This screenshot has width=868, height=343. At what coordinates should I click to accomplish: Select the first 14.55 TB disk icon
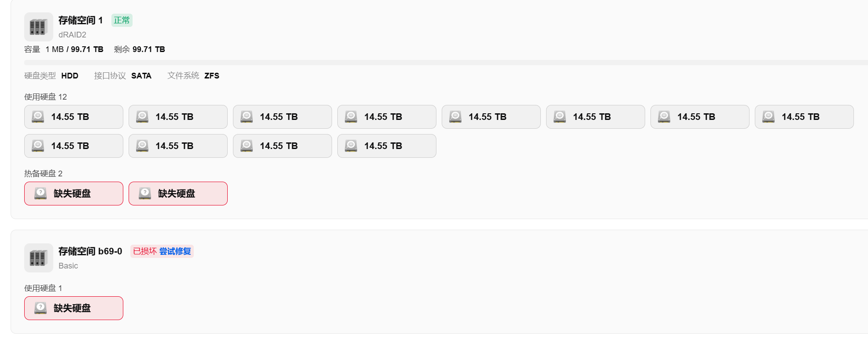point(37,117)
